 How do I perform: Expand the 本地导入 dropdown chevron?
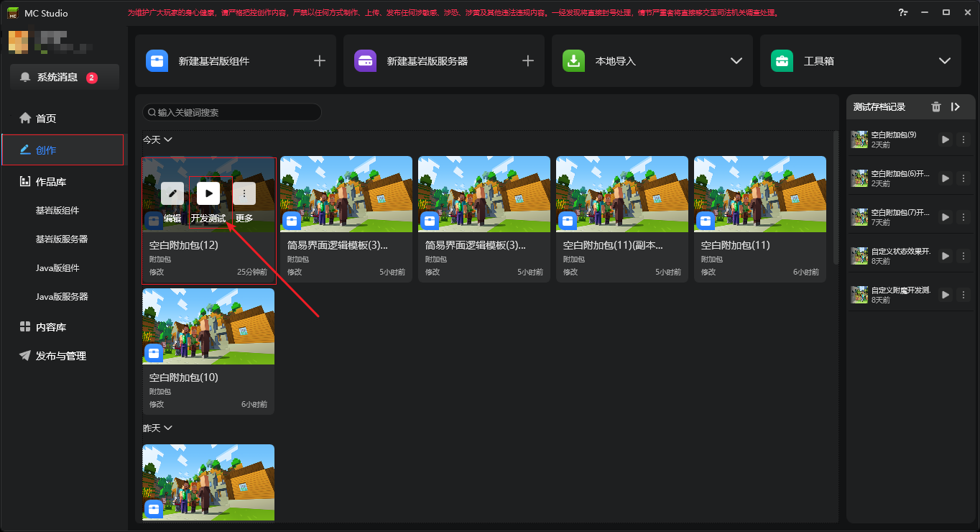coord(736,61)
